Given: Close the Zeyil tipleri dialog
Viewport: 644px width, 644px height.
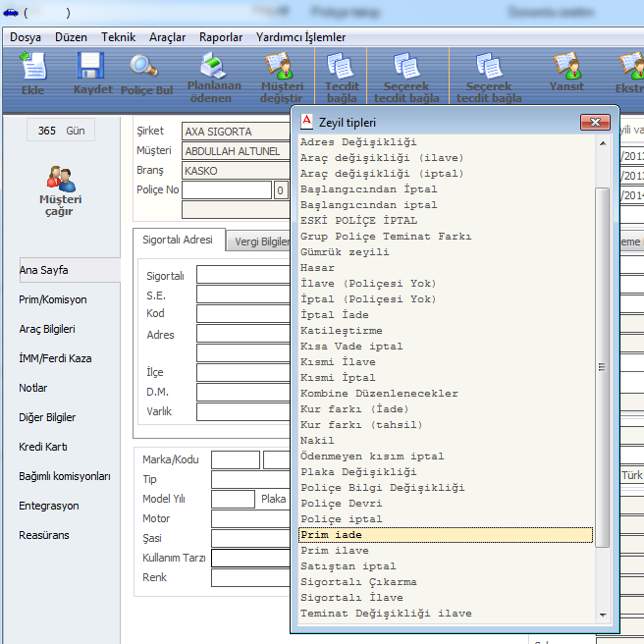Looking at the screenshot, I should coord(595,122).
